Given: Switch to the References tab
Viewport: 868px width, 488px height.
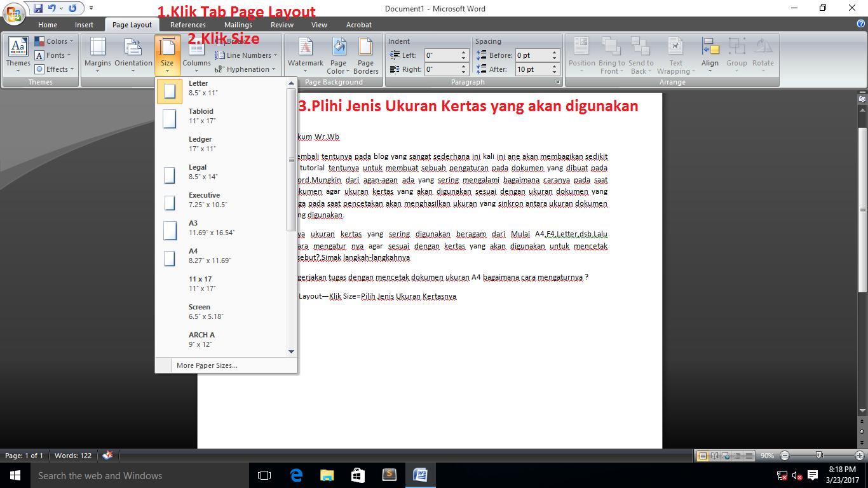Looking at the screenshot, I should 188,25.
